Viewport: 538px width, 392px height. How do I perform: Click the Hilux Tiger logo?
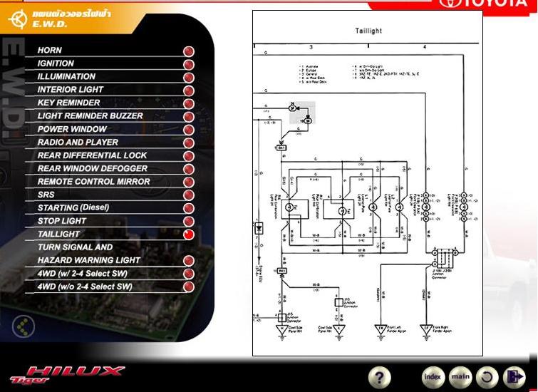point(66,374)
